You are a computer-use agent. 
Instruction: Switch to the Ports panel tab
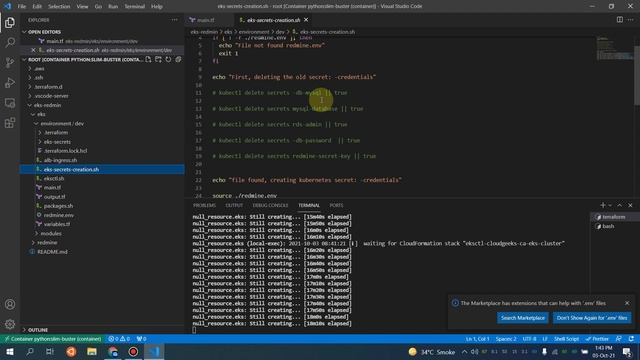click(x=336, y=205)
